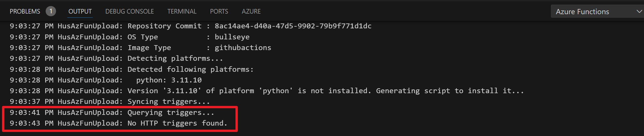Click the commit hash 8ac14ae4 text
Viewport: 644px width, 136px height.
tap(293, 26)
